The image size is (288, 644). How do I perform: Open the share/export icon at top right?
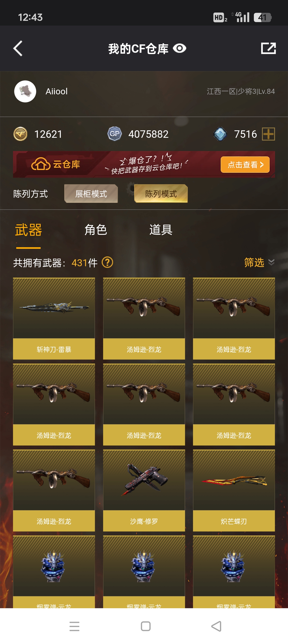click(268, 48)
